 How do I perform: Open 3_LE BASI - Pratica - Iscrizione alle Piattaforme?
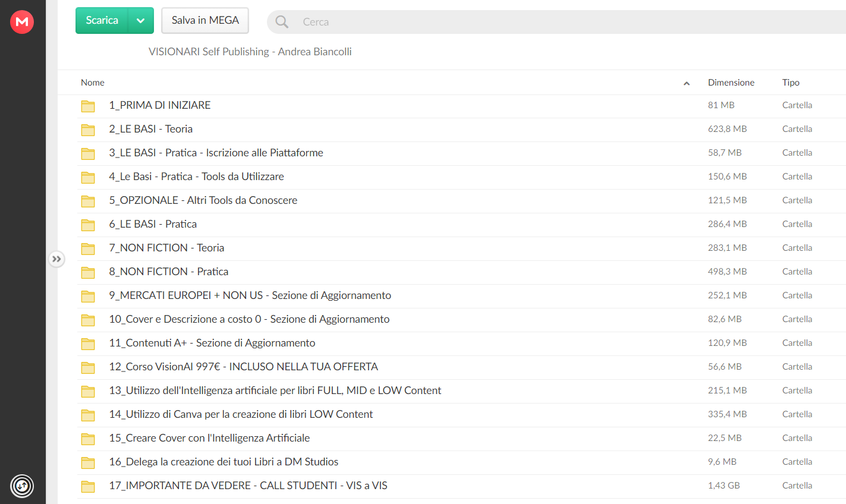[x=216, y=153]
